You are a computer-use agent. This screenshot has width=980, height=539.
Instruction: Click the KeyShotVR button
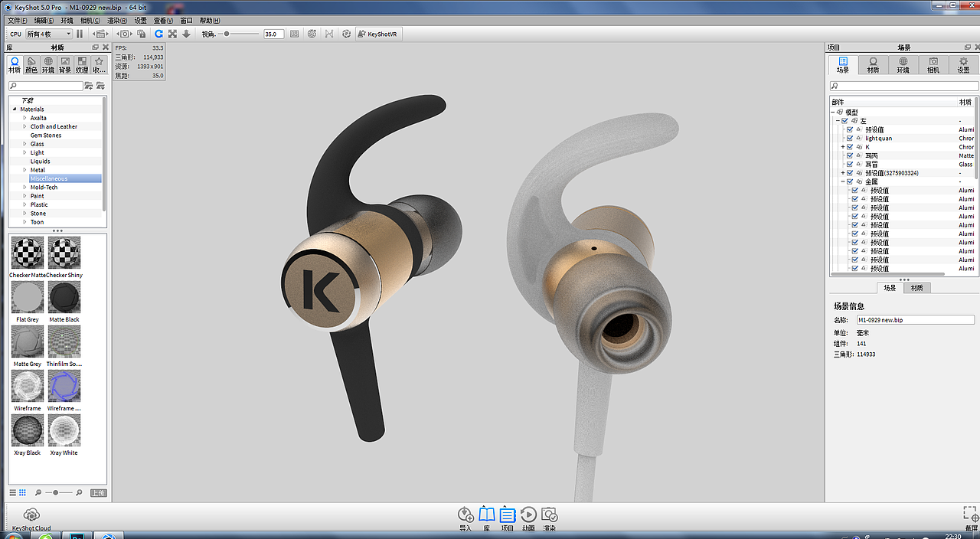pos(378,34)
